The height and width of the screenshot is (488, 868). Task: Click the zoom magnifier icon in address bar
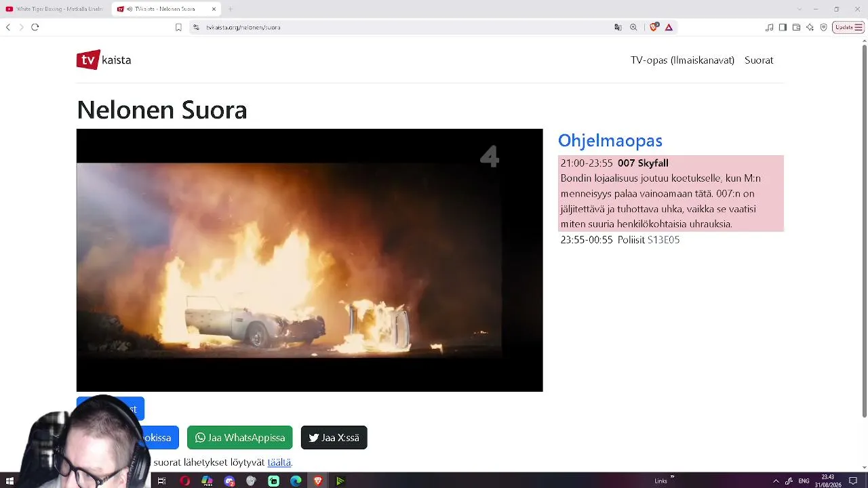click(633, 27)
